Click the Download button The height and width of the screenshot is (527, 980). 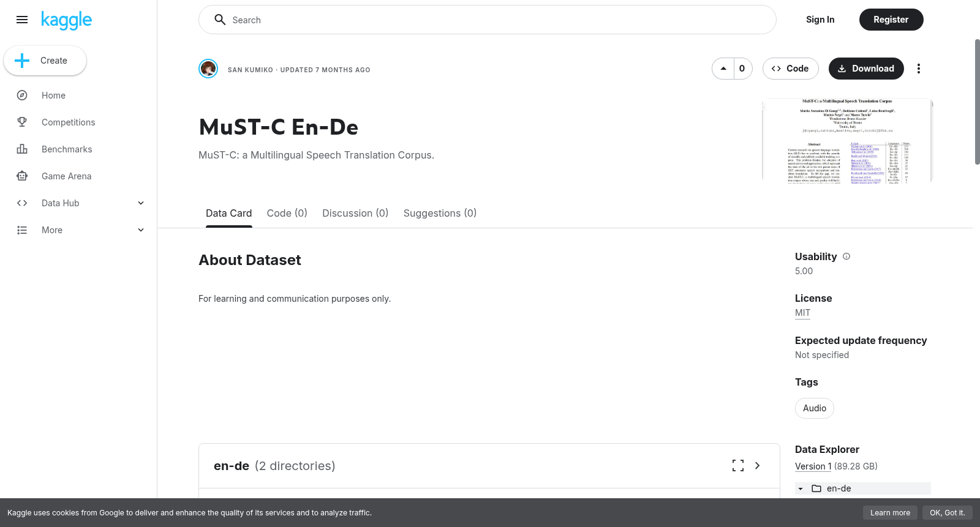click(866, 69)
